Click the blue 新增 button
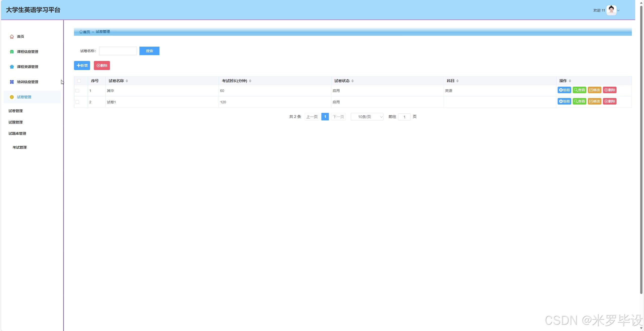 82,65
